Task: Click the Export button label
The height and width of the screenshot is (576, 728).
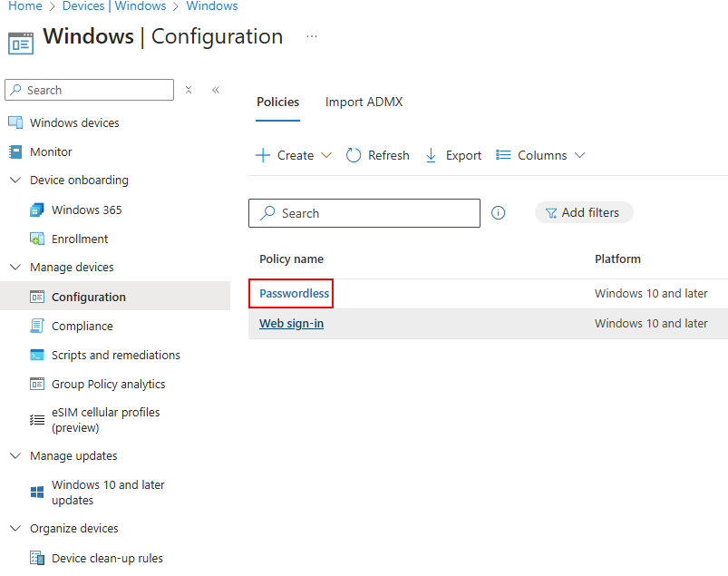Action: (463, 155)
